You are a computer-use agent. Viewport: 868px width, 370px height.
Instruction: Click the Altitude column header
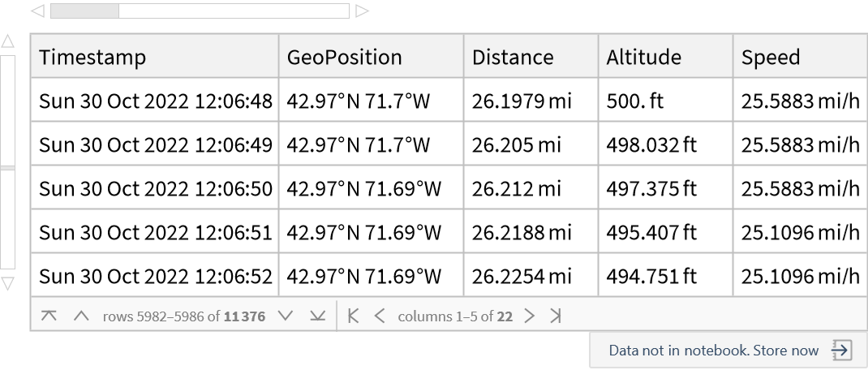643,58
